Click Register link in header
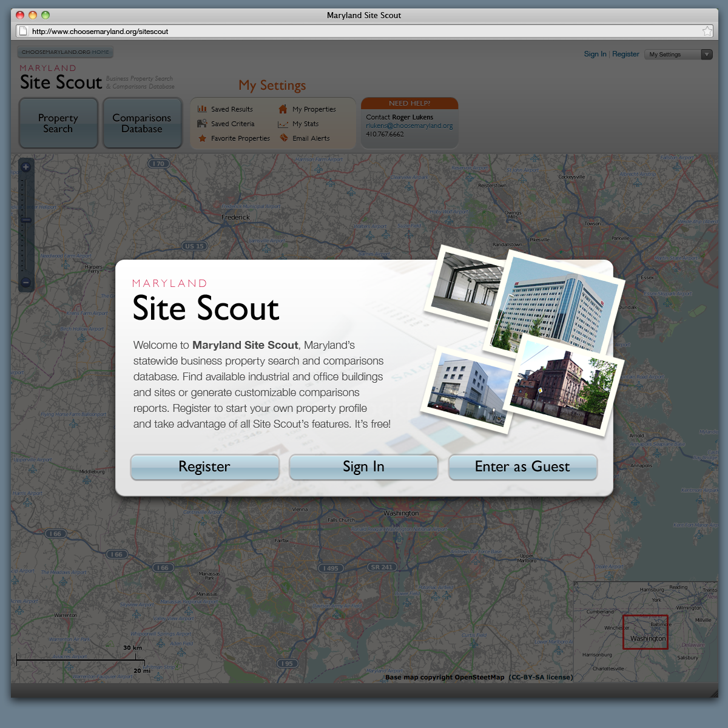 (625, 54)
